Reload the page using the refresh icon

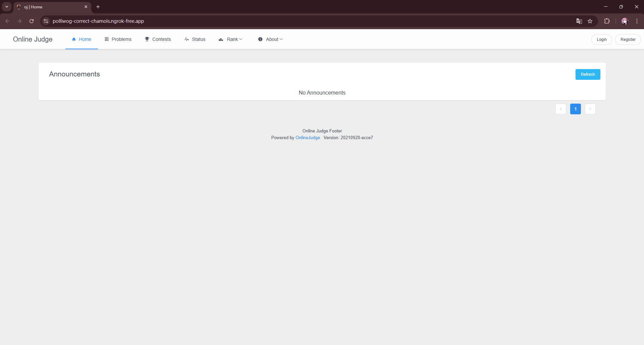pos(32,21)
